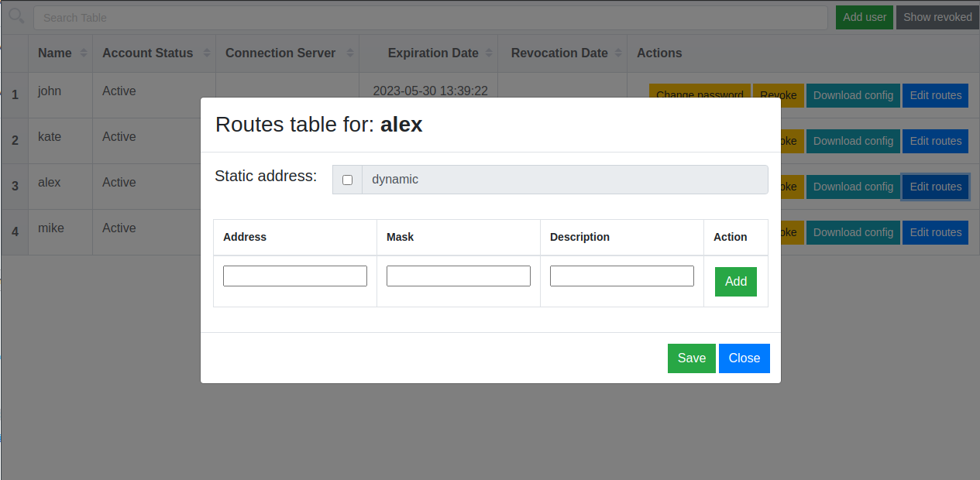Sort by Expiration Date column arrows
The width and height of the screenshot is (980, 480).
click(489, 53)
